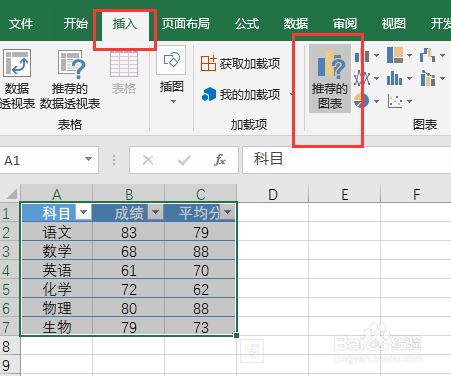Viewport: 451px width, 376px height.
Task: Insert a waterfall or stock chart
Action: click(428, 55)
